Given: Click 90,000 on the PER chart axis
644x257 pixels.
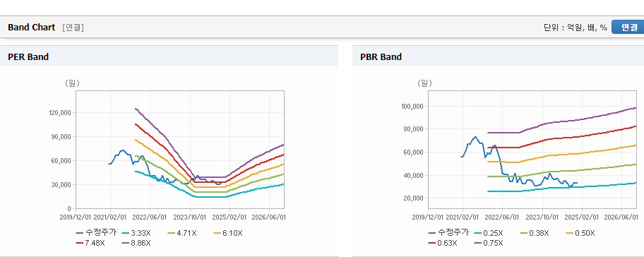Looking at the screenshot, I should tap(62, 137).
